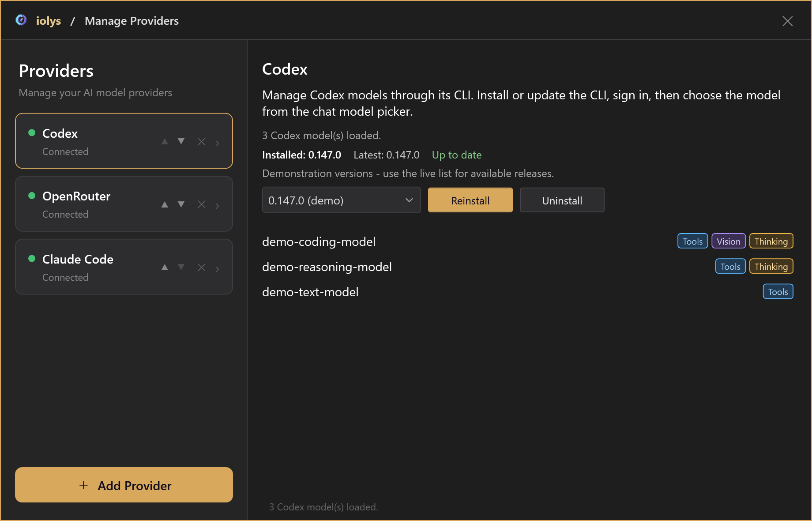This screenshot has width=812, height=521.
Task: Click Tools tag on demo-text-model
Action: 778,291
